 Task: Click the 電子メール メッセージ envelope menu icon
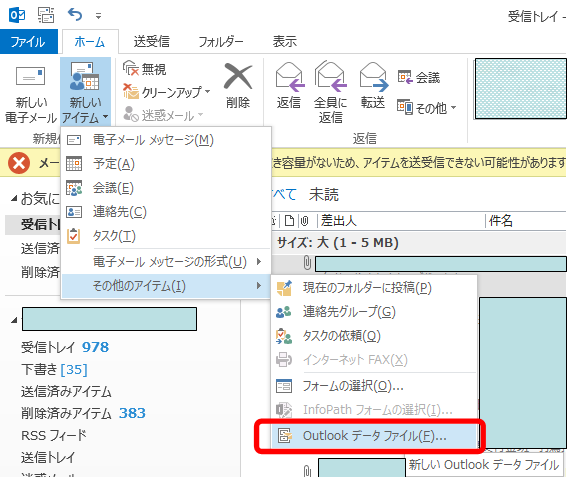(x=74, y=140)
